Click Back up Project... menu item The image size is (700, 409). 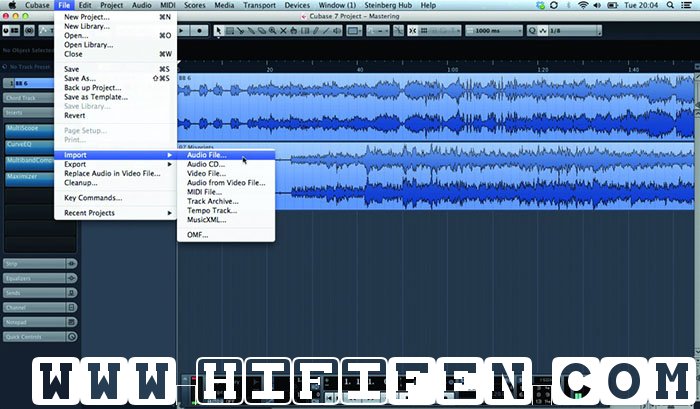click(x=115, y=88)
